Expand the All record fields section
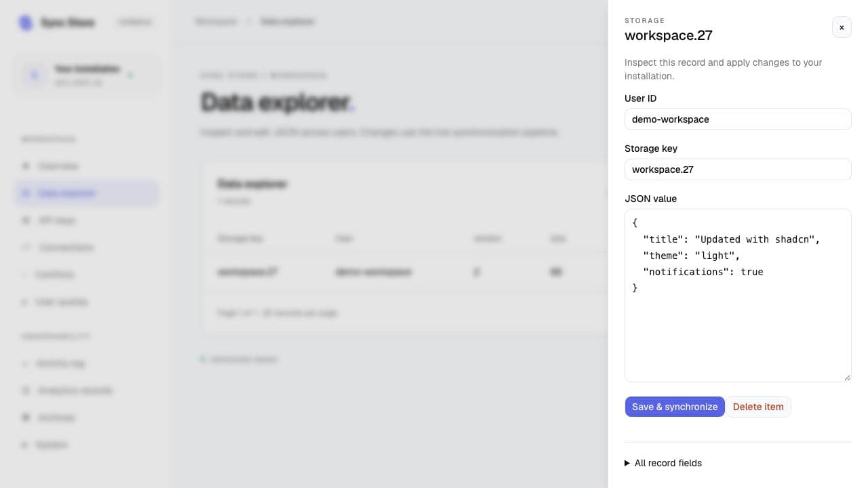This screenshot has width=868, height=488. pos(663,463)
